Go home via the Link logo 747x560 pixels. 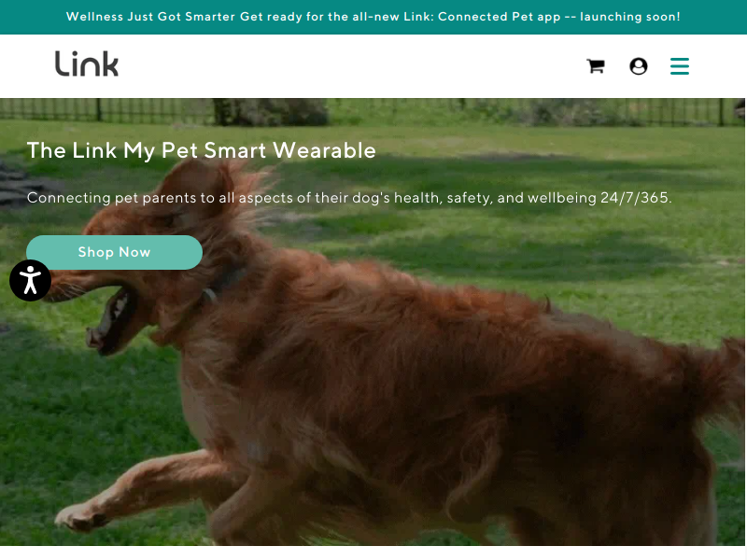(x=87, y=63)
